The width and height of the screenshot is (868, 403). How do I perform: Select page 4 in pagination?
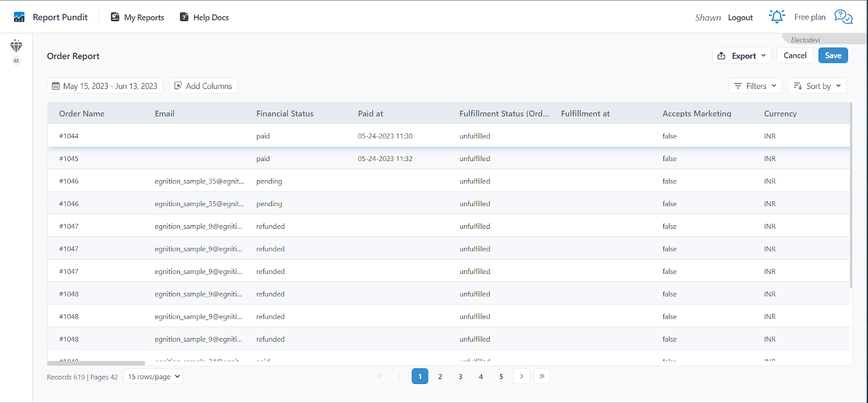coord(481,376)
